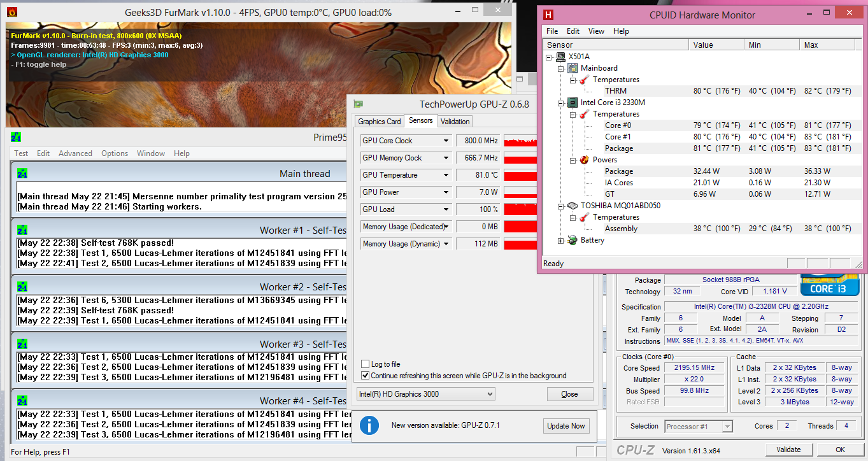Click the Validate button in CPU-Z

tap(788, 450)
